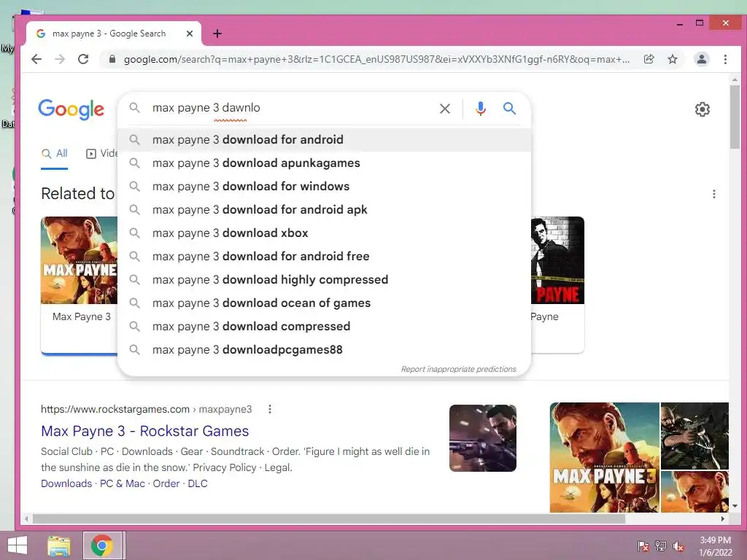This screenshot has height=560, width=747.
Task: Click the horizontal scrollbar thumb
Action: tap(329, 518)
